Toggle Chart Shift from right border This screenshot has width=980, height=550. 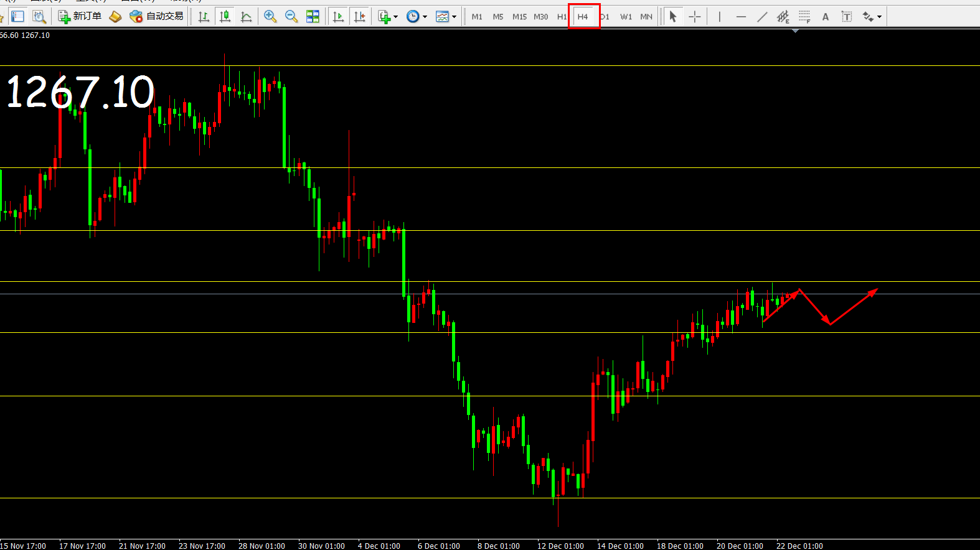360,17
